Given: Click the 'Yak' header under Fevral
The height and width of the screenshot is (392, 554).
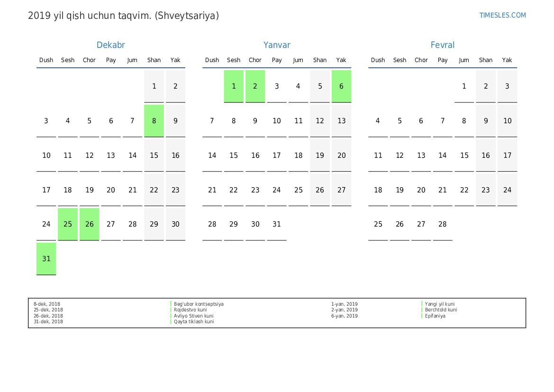Looking at the screenshot, I should [x=507, y=60].
